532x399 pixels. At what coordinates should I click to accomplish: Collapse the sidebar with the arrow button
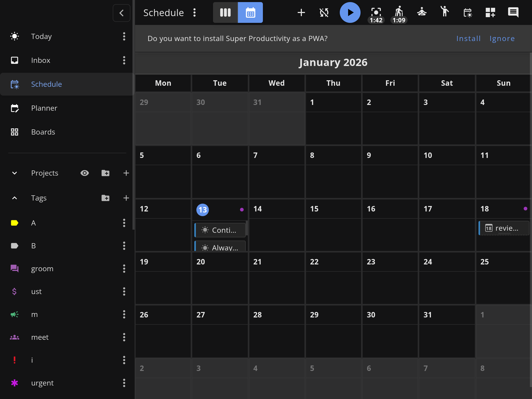click(x=121, y=13)
